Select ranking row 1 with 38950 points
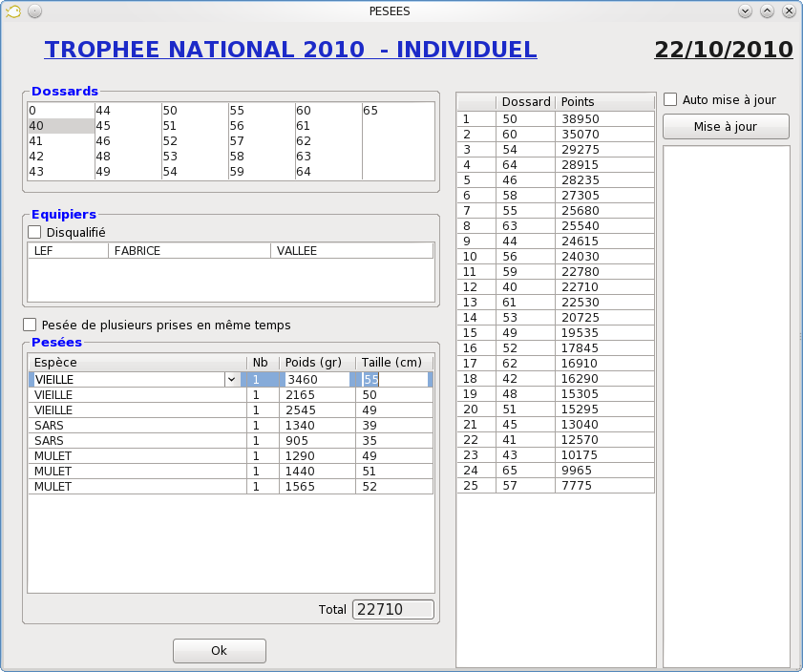 click(x=556, y=118)
